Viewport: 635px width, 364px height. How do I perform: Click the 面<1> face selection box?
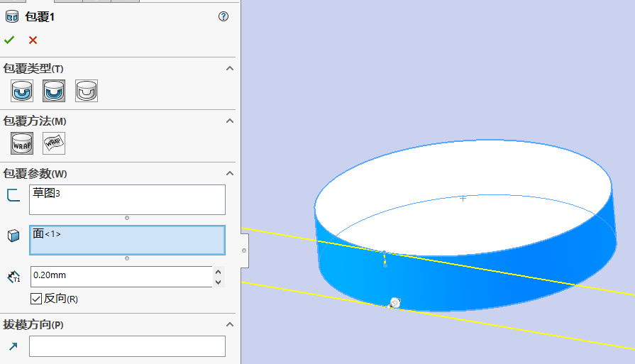tap(127, 240)
